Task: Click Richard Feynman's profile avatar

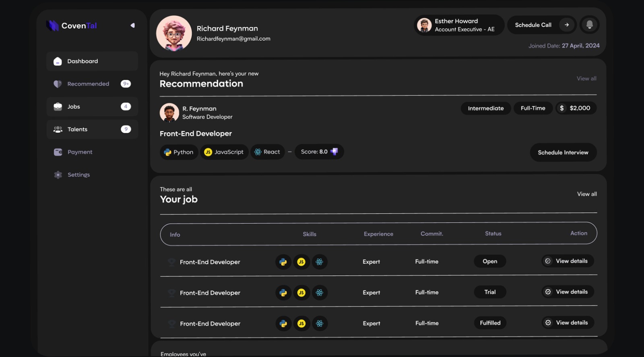Action: pos(174,33)
